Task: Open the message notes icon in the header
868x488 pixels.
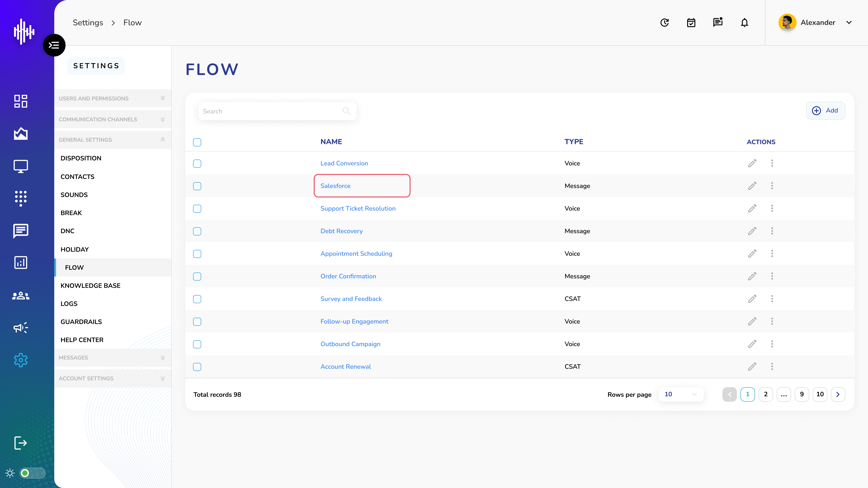Action: [x=718, y=22]
